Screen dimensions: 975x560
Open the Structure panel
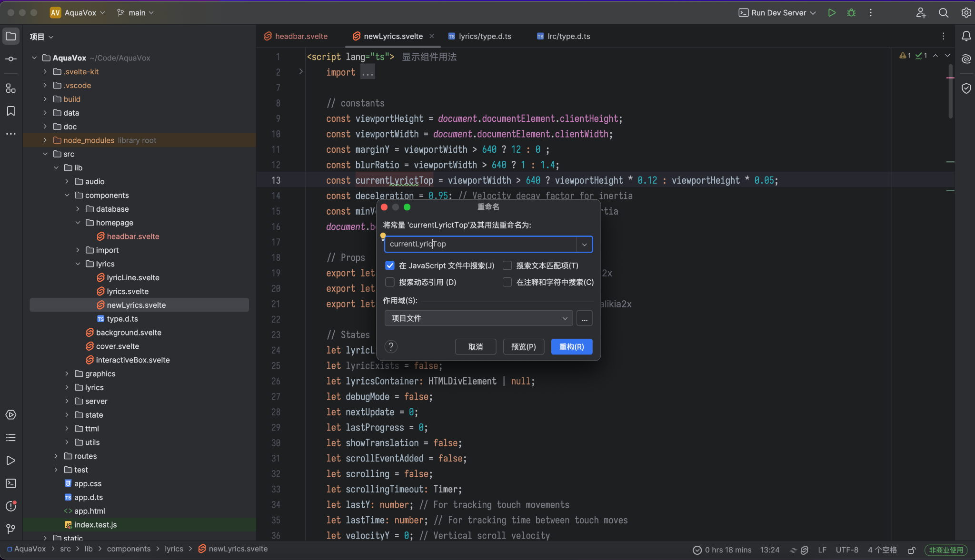point(10,88)
